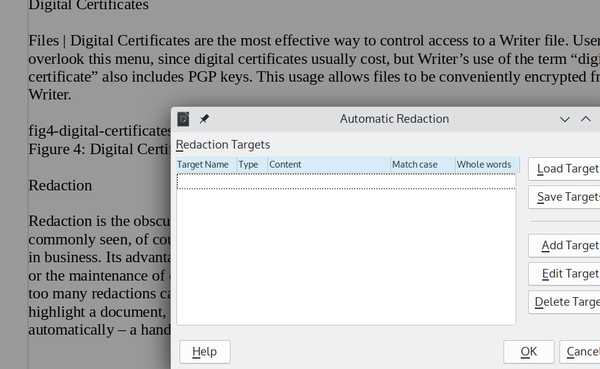The width and height of the screenshot is (600, 369).
Task: Open Help for Automatic Redaction
Action: point(205,352)
